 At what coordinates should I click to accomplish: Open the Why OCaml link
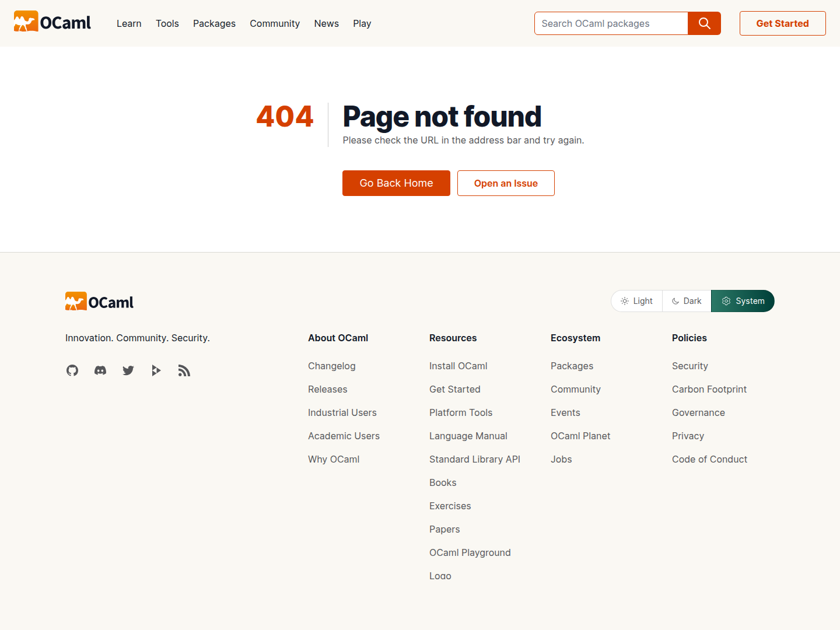[x=334, y=459]
